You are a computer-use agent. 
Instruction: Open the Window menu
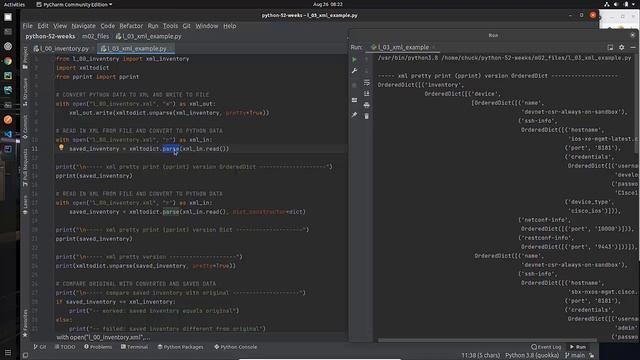[x=207, y=26]
